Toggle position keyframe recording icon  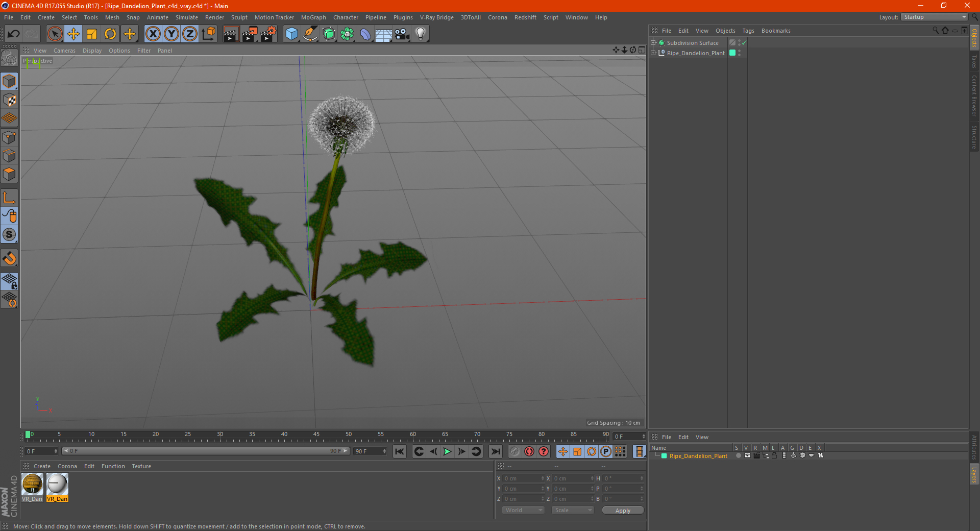click(x=563, y=451)
